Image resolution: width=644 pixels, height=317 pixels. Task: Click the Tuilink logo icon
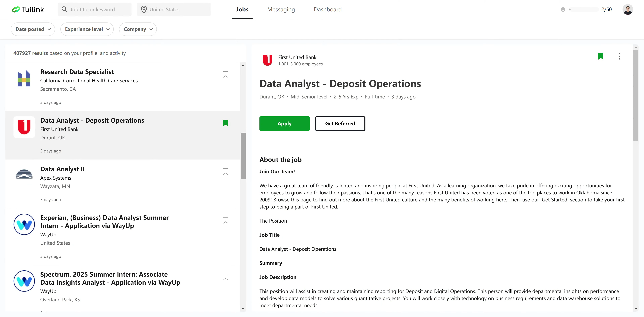point(16,10)
